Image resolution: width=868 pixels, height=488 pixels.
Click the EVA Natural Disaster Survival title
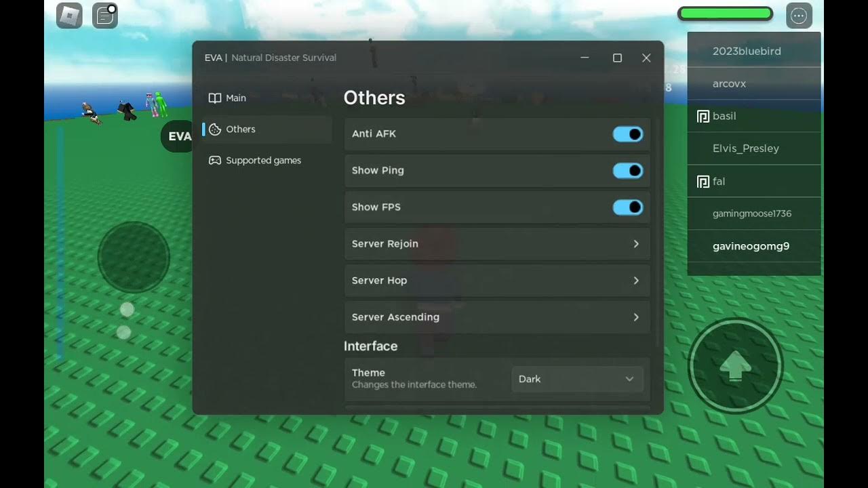click(271, 58)
